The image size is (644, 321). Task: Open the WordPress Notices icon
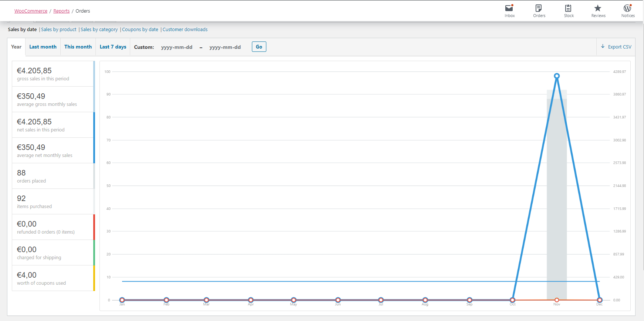pos(628,8)
